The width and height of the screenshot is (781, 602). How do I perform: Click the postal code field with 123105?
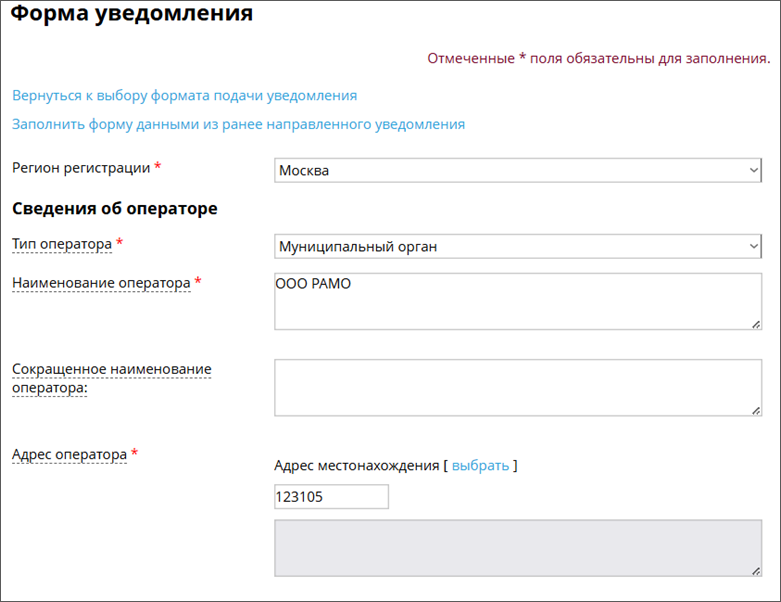[331, 497]
